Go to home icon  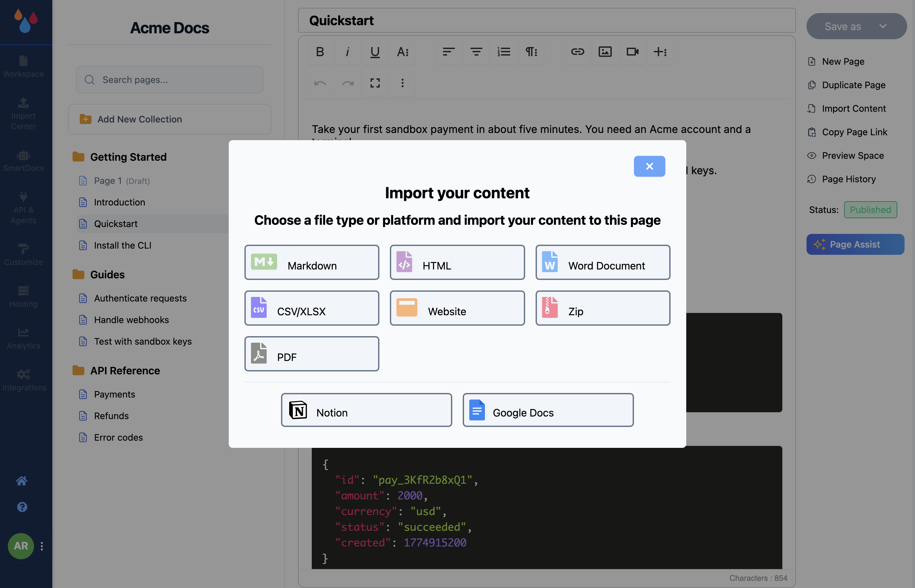click(22, 481)
